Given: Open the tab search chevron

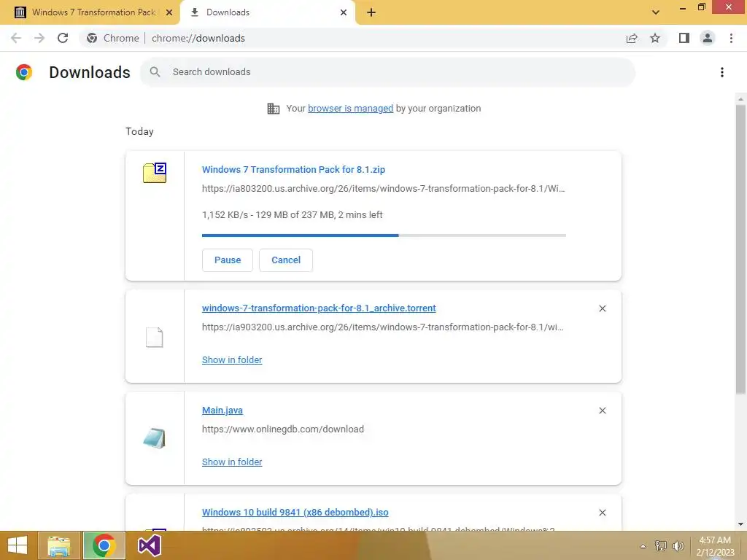Looking at the screenshot, I should pos(656,12).
